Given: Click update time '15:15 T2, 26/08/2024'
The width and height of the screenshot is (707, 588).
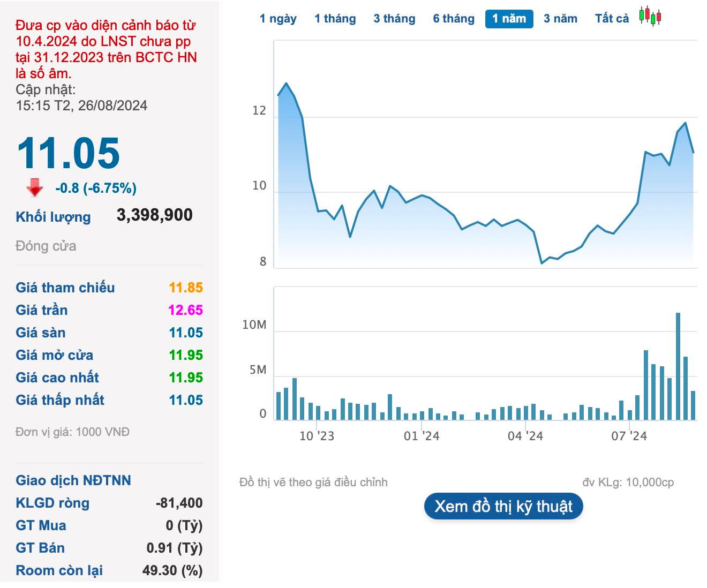Looking at the screenshot, I should pos(81,105).
